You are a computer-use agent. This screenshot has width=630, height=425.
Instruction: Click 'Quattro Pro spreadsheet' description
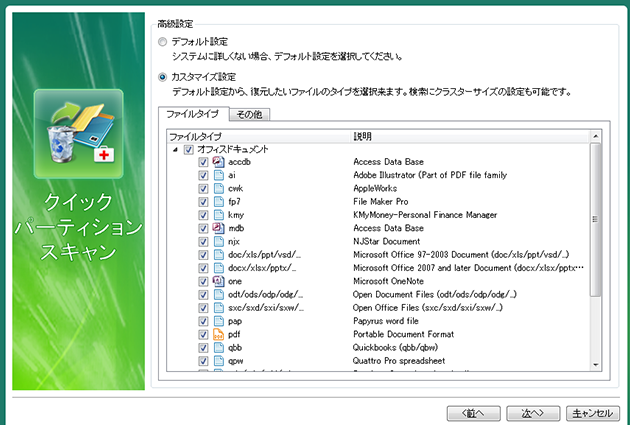(399, 361)
